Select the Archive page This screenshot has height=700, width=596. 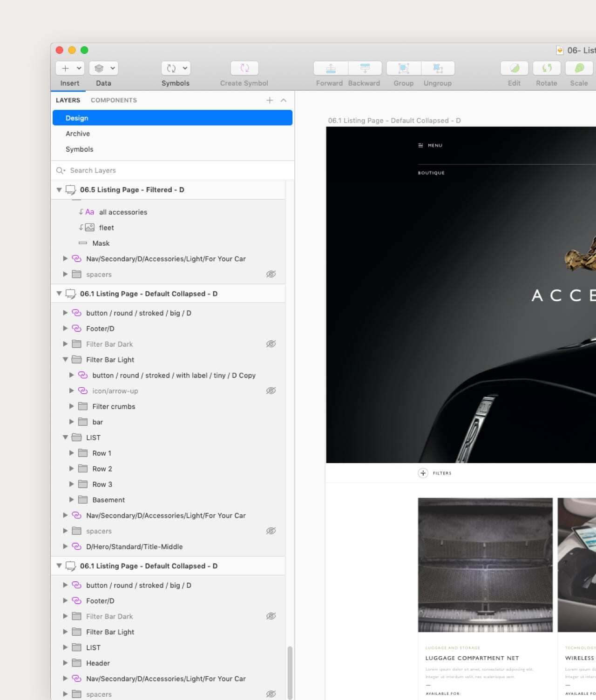tap(172, 134)
